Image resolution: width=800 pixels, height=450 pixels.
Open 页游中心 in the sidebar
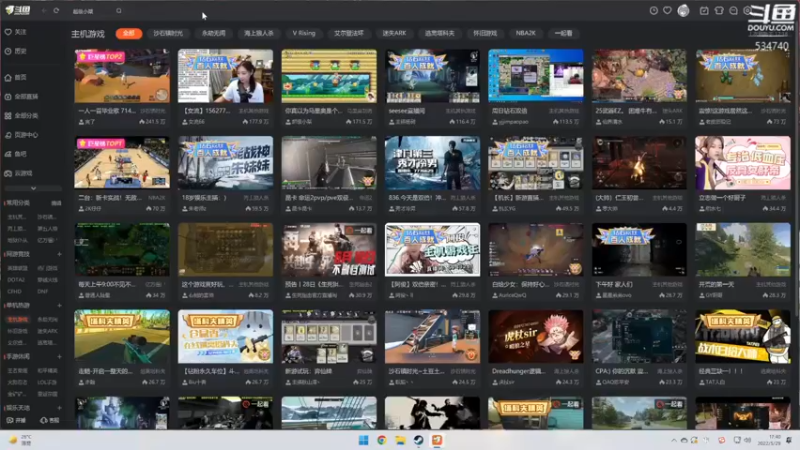pyautogui.click(x=21, y=135)
